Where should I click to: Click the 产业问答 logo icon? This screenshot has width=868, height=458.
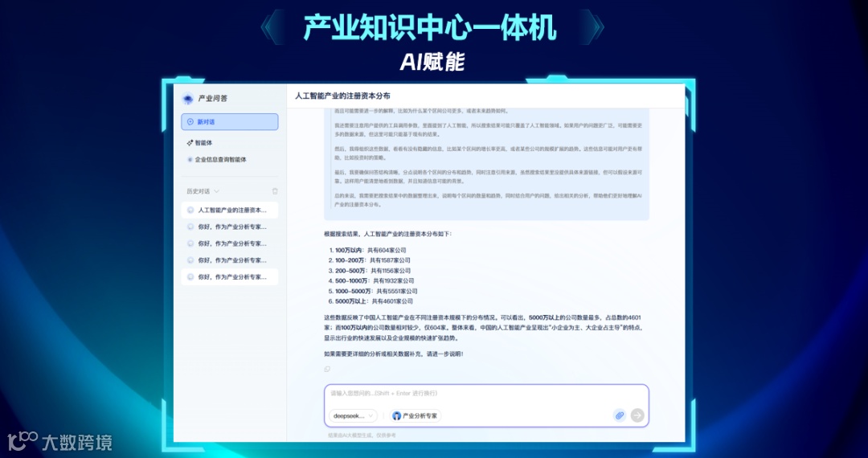click(188, 99)
